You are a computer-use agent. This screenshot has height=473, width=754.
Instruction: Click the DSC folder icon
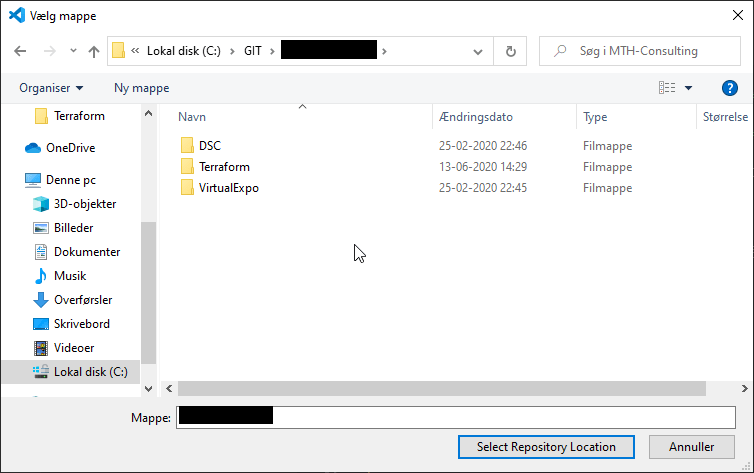[187, 145]
